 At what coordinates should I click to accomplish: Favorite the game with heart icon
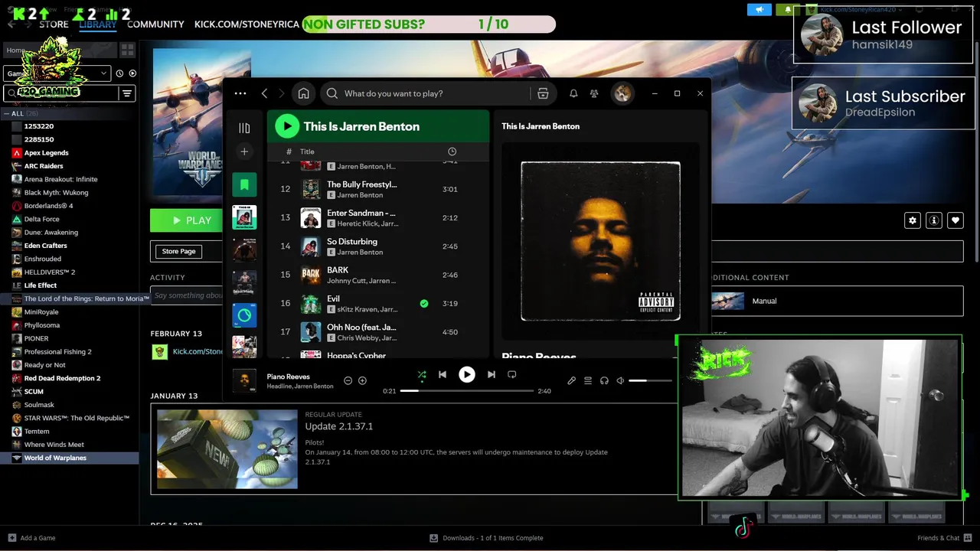coord(955,220)
